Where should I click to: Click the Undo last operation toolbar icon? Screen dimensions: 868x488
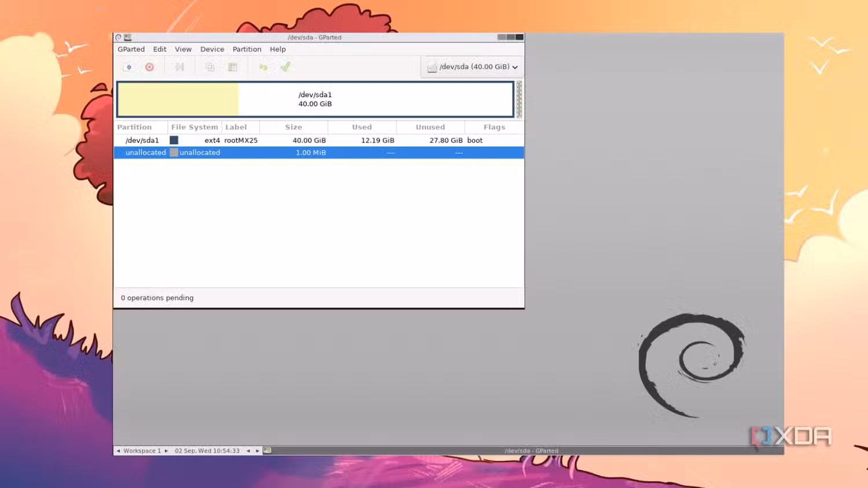pyautogui.click(x=263, y=67)
